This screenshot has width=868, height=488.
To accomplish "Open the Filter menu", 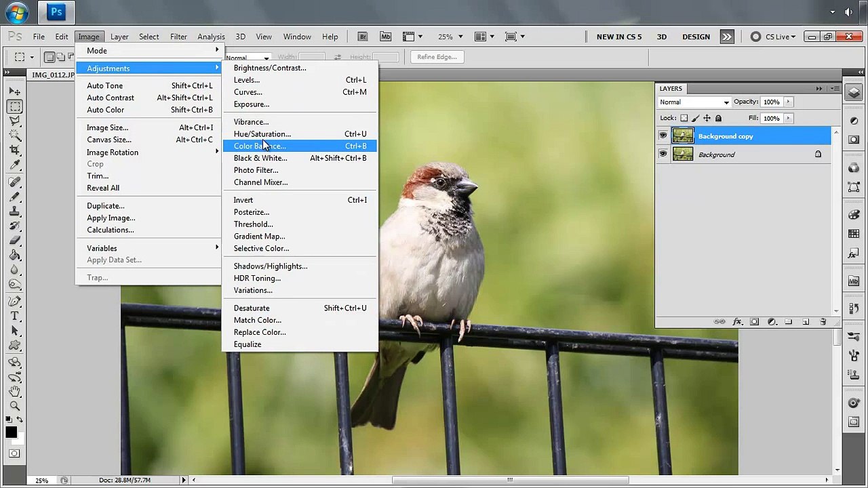I will click(x=178, y=37).
